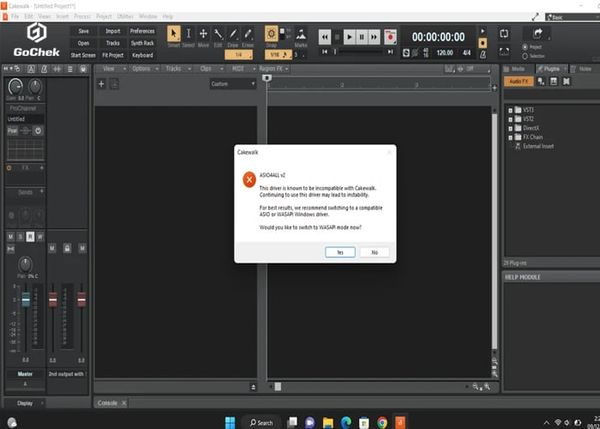Open the File menu
Screen dimensions: 600x429
[15, 16]
